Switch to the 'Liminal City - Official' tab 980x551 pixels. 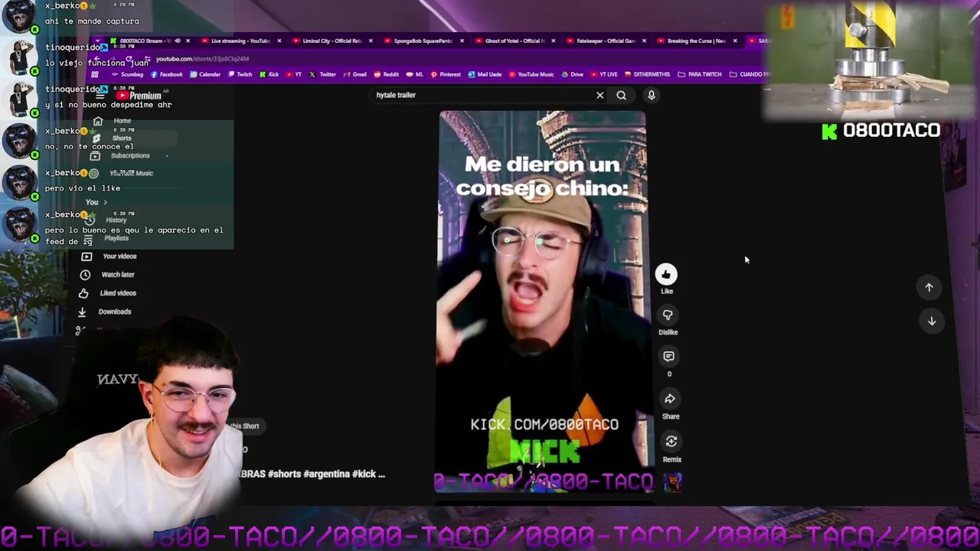(332, 41)
